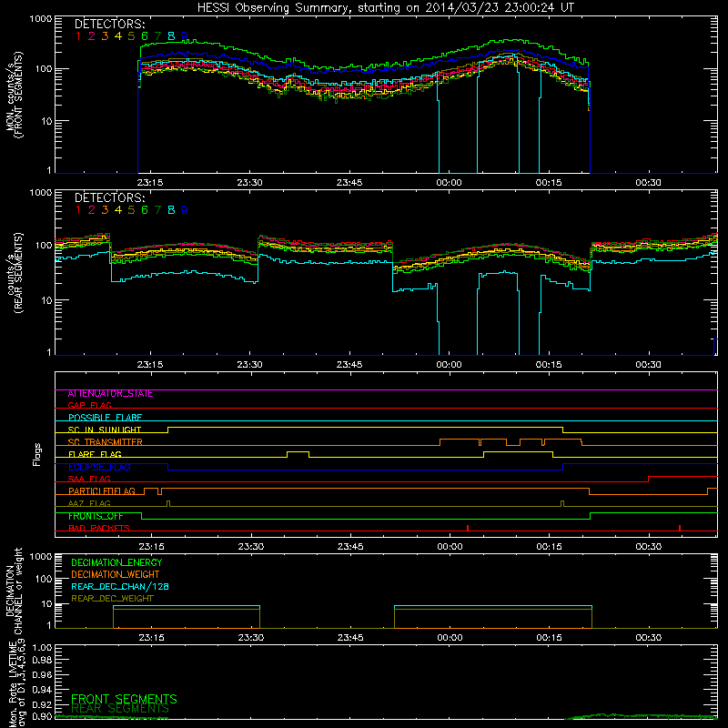Click detector 2 in rear segments legend

[92, 210]
